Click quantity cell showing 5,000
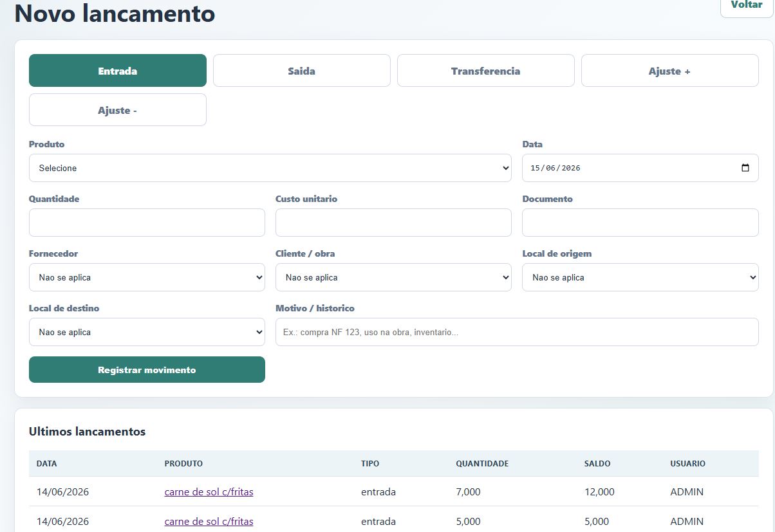 point(468,521)
